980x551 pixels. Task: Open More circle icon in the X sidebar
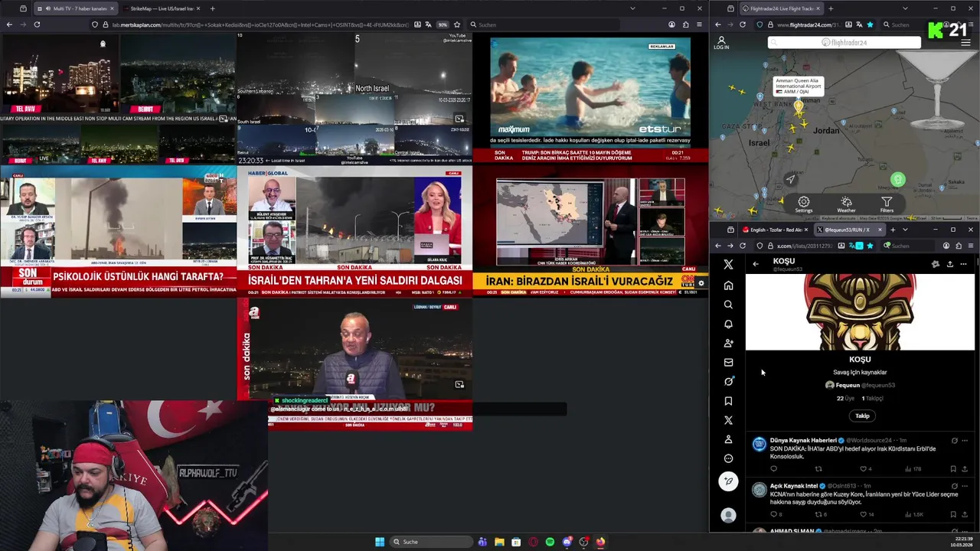coord(728,458)
